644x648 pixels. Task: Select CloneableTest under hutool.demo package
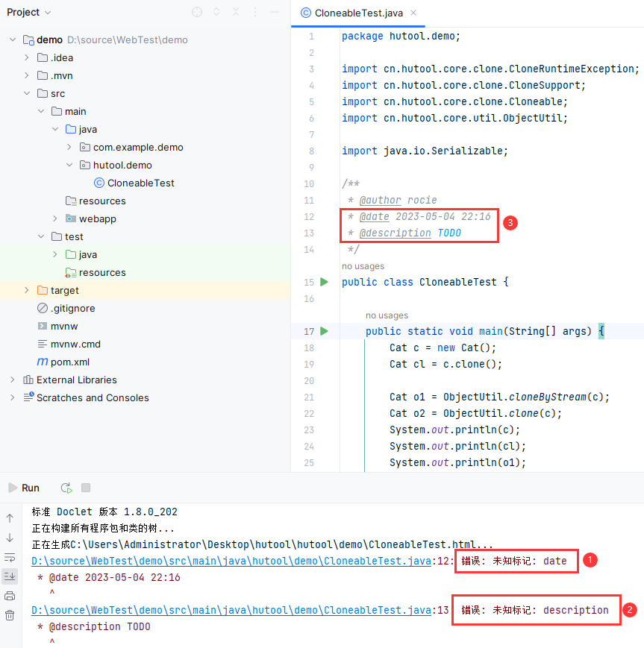point(142,183)
